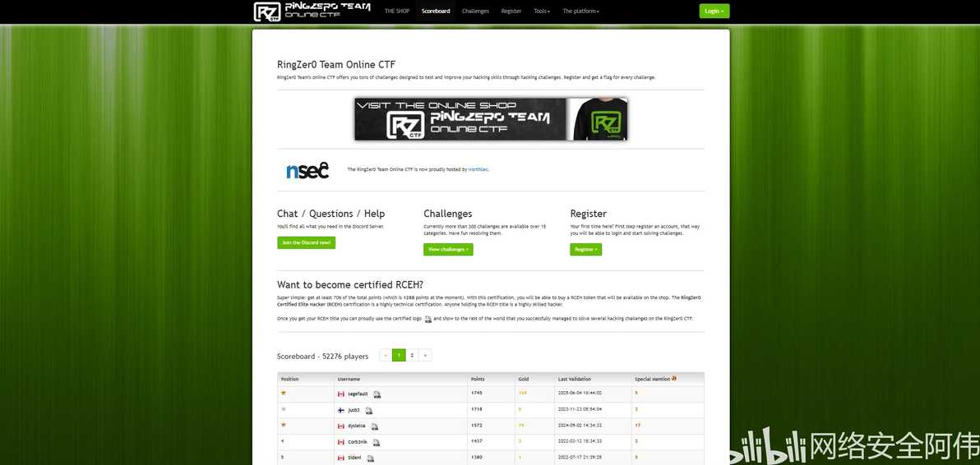Click the Finland flag beside jusb3
This screenshot has width=980, height=465.
[x=341, y=410]
